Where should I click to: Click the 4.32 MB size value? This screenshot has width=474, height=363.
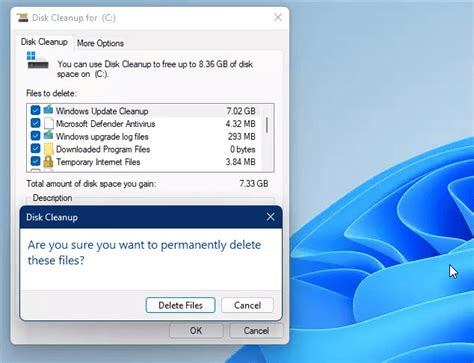point(240,124)
